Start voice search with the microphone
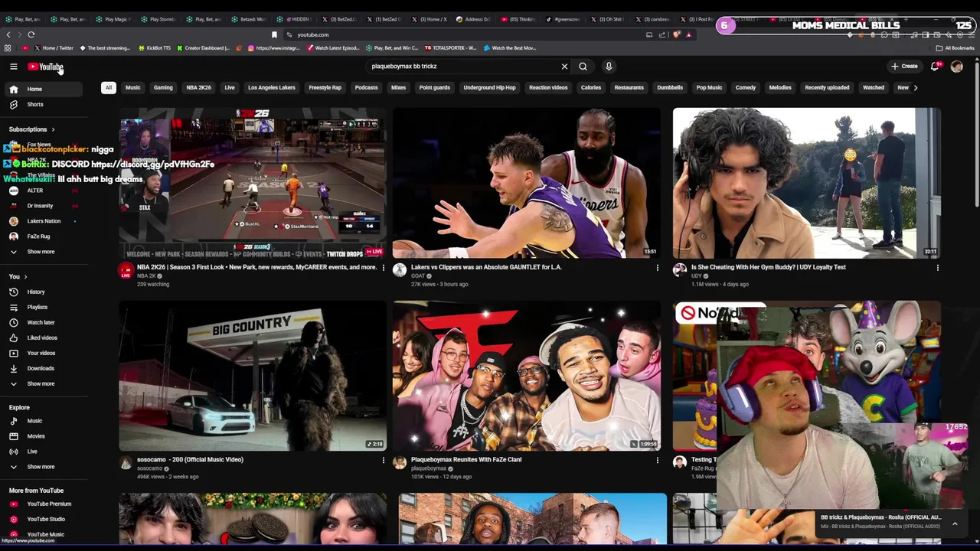The height and width of the screenshot is (551, 980). (x=609, y=67)
